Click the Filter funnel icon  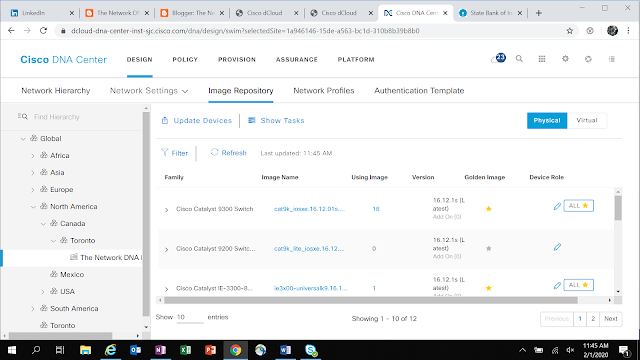click(x=164, y=153)
